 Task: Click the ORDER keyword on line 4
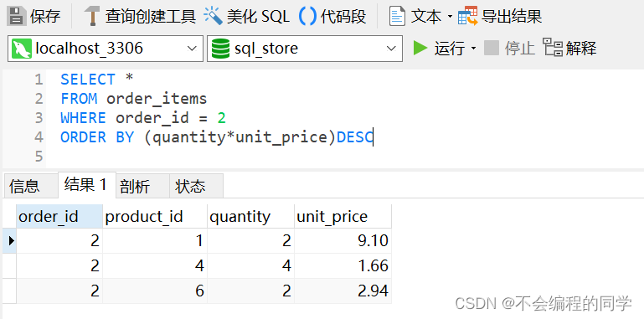click(84, 137)
